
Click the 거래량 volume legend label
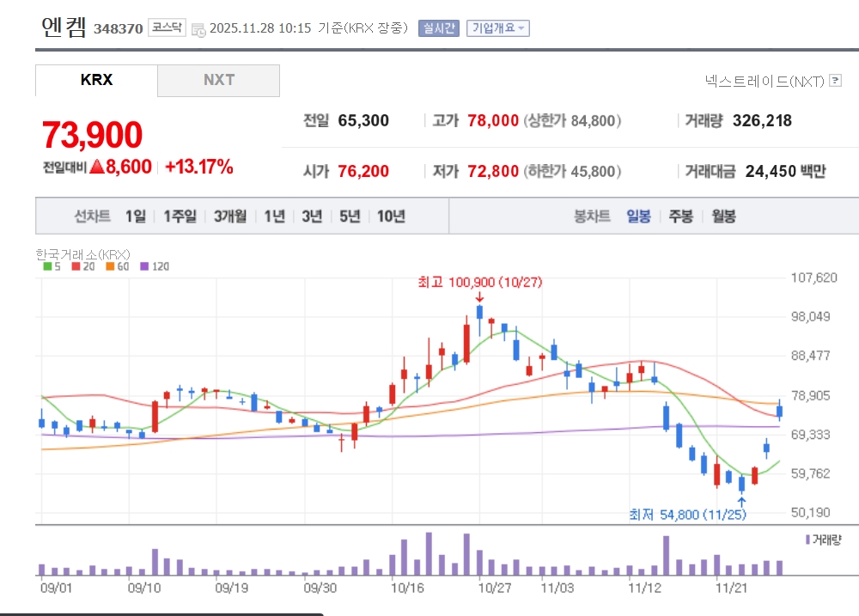pyautogui.click(x=824, y=540)
